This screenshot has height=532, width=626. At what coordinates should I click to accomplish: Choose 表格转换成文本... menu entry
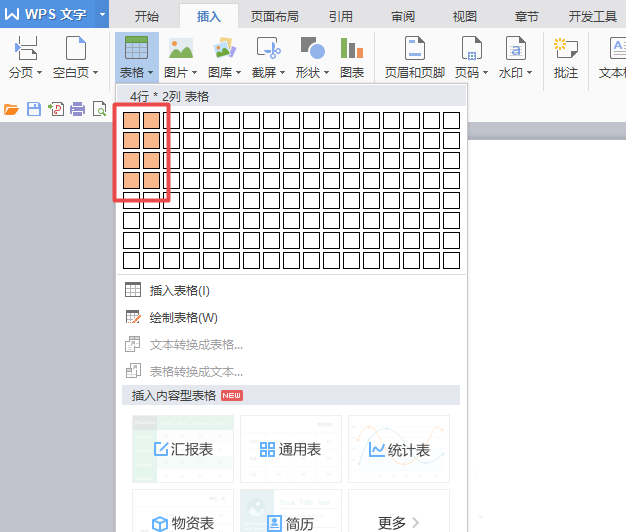pyautogui.click(x=291, y=372)
